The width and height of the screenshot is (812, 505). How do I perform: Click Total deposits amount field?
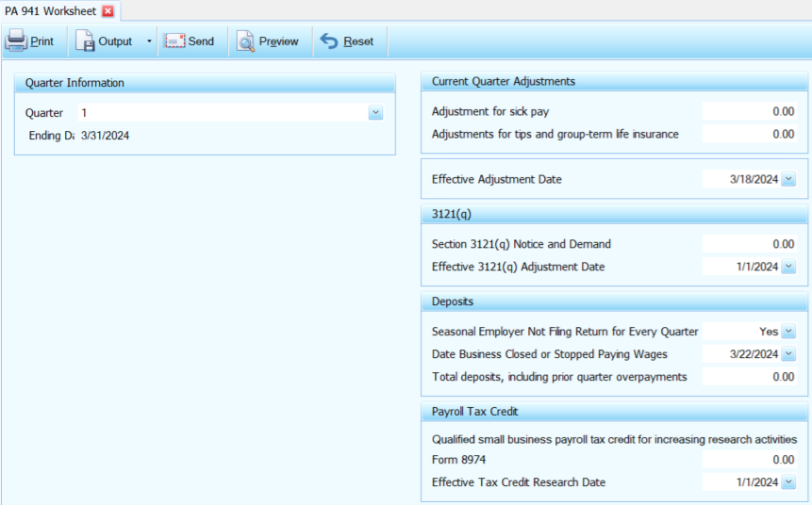(x=750, y=377)
